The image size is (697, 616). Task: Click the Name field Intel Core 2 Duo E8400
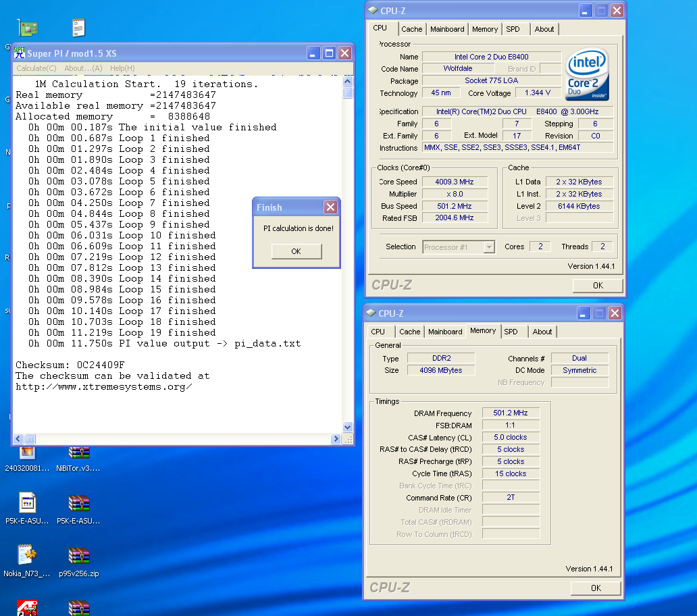click(491, 57)
